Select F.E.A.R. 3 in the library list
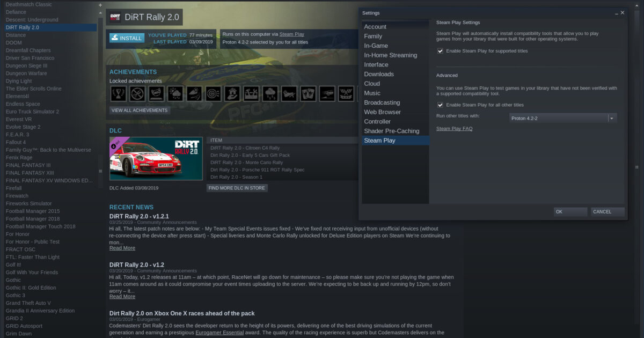Viewport: 644px width, 338px height. [x=18, y=135]
